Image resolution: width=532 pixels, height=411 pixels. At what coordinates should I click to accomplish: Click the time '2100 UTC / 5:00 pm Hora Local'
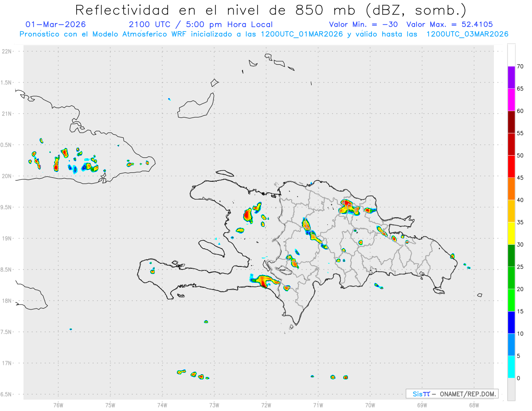pos(201,24)
